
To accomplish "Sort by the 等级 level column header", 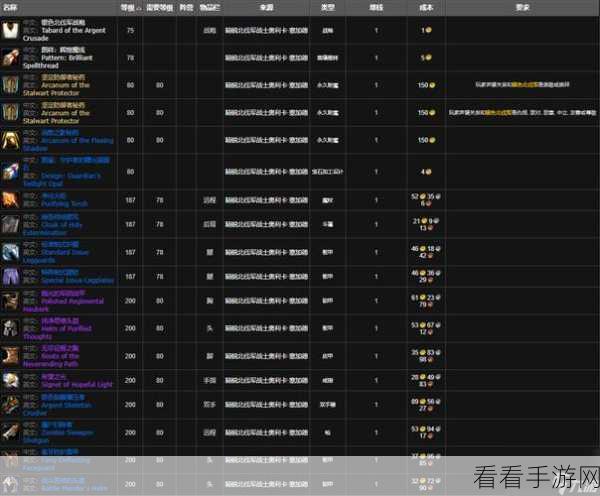I will tap(130, 7).
